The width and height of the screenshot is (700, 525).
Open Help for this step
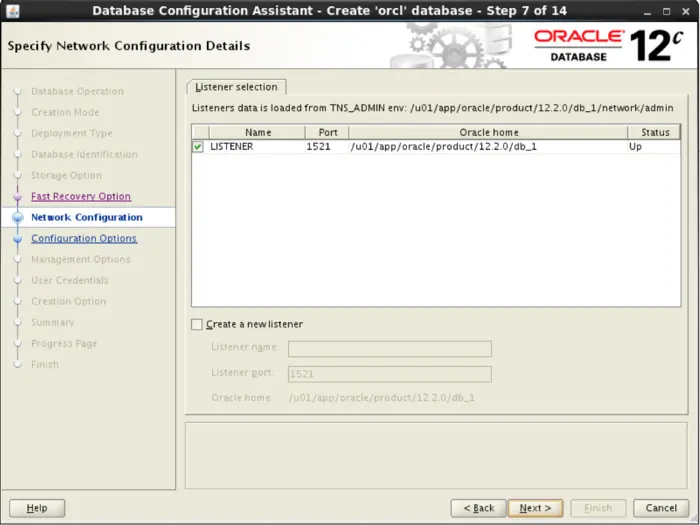point(37,508)
